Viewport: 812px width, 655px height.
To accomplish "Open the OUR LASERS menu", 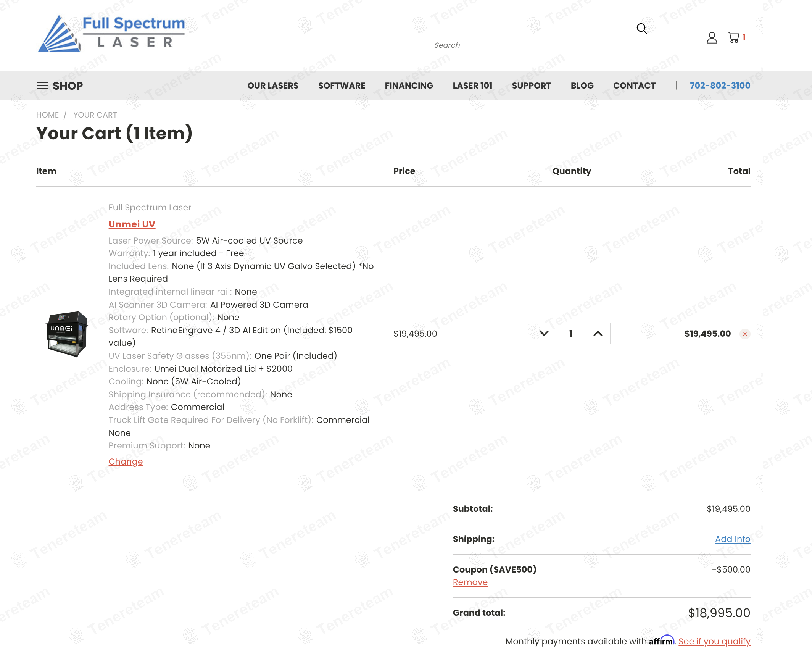I will coord(273,86).
